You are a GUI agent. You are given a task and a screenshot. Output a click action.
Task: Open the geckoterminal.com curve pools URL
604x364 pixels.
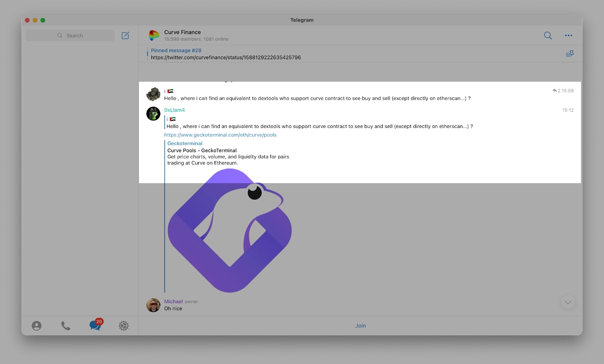coord(220,135)
